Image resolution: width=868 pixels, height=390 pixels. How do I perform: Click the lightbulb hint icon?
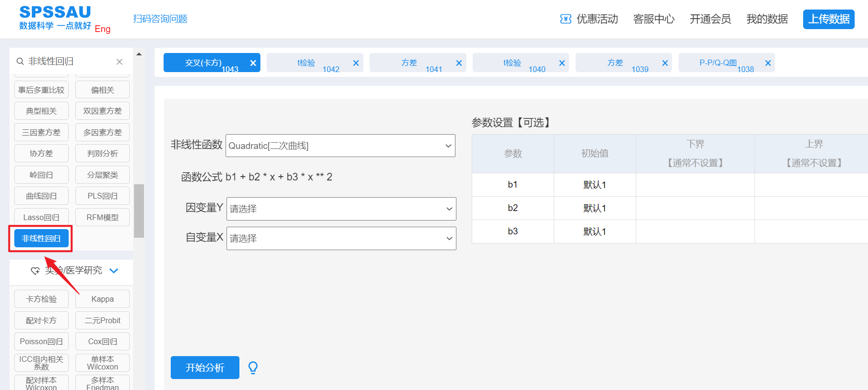(253, 368)
